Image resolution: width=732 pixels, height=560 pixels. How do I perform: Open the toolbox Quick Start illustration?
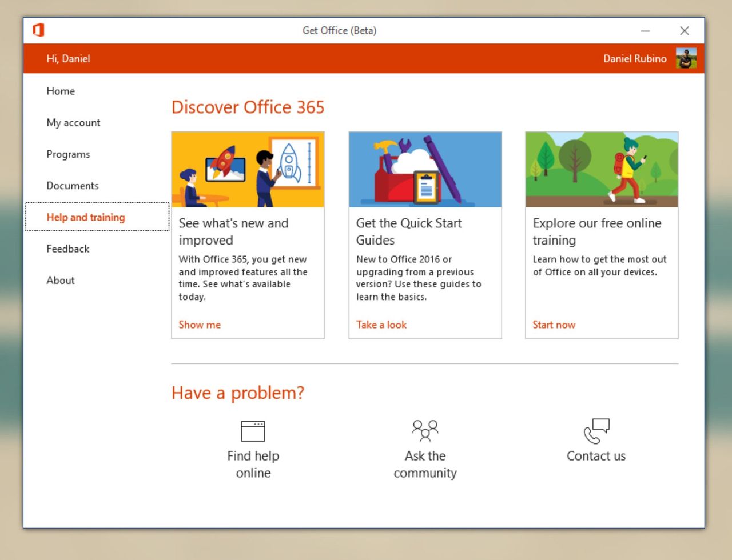425,170
